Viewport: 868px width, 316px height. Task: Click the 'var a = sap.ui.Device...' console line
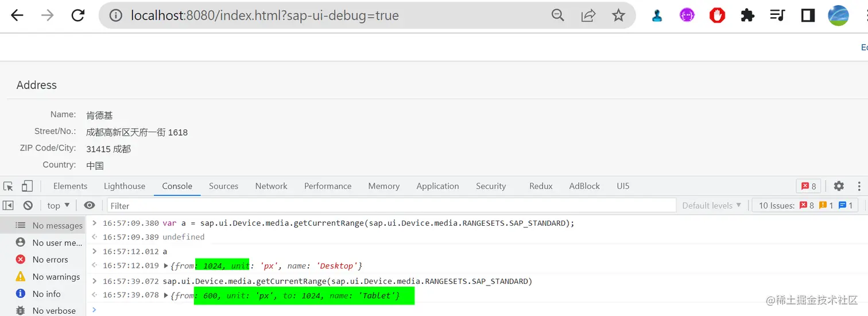[368, 223]
